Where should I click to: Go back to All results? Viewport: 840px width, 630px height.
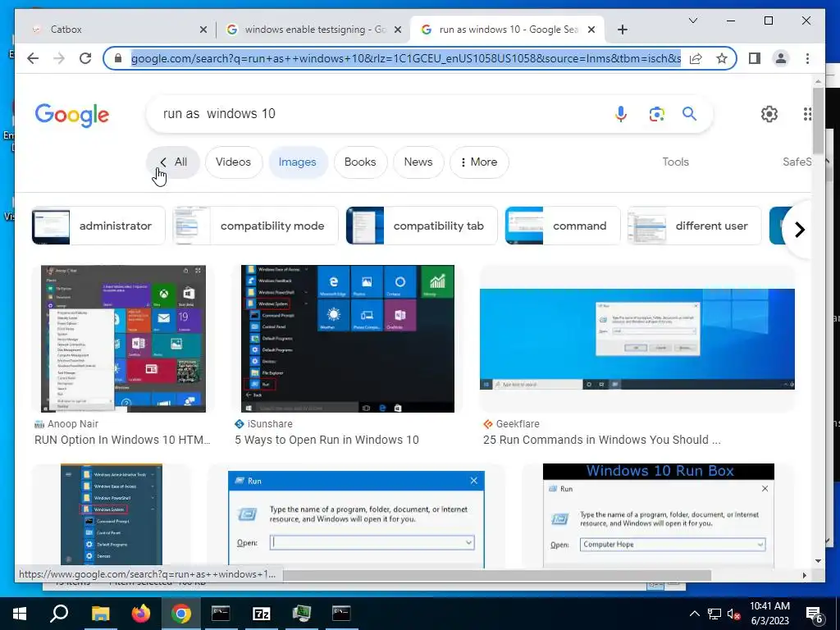coord(173,162)
